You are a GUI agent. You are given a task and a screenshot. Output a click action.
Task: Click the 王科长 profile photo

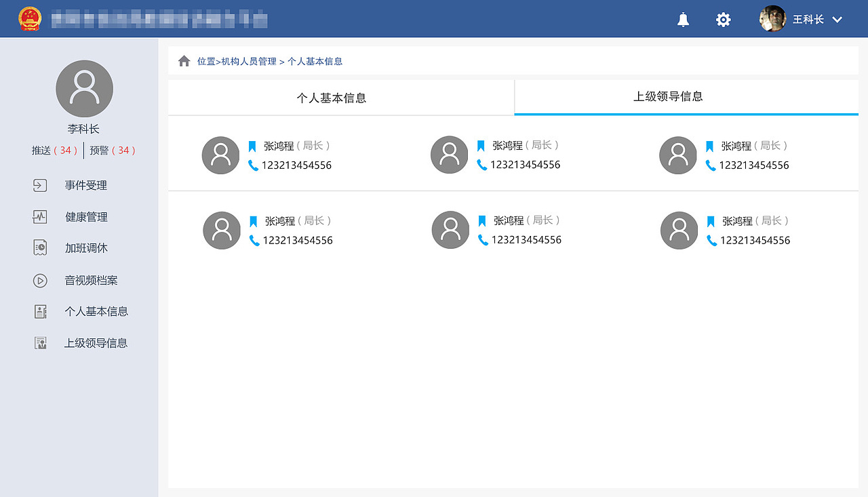click(x=772, y=19)
